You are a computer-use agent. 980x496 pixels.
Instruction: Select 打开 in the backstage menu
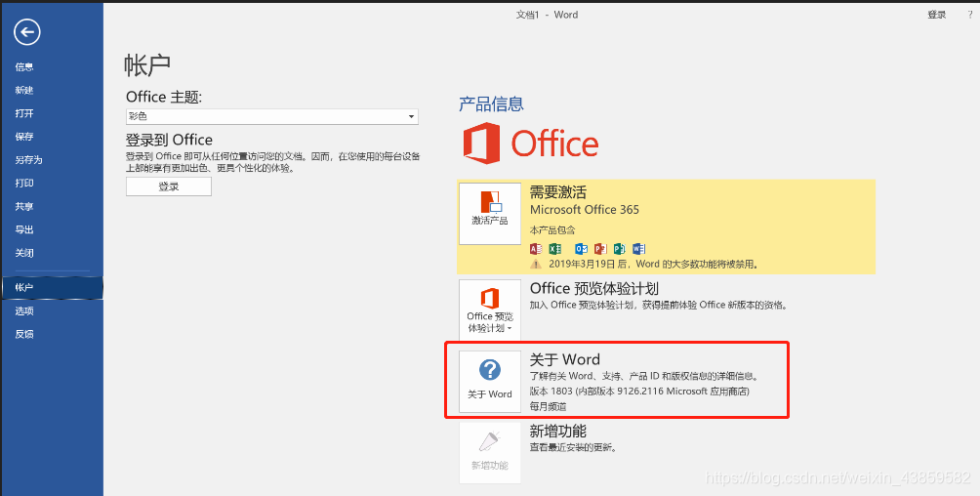pyautogui.click(x=52, y=113)
